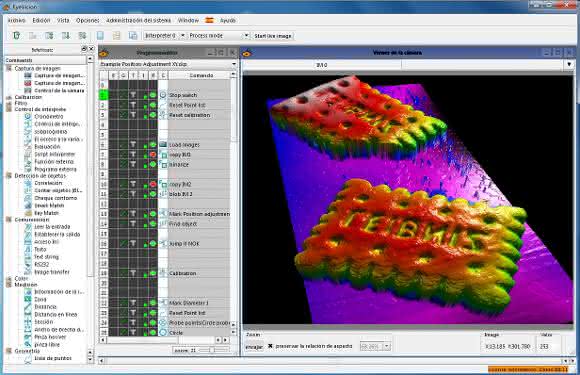The height and width of the screenshot is (375, 580).
Task: Open the Administración del sistema menu
Action: (139, 20)
